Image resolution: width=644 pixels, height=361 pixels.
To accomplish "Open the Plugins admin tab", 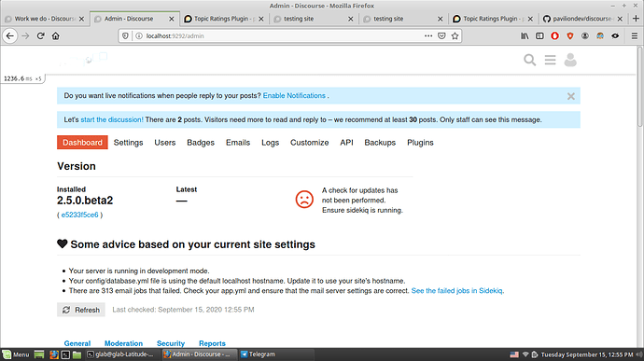I will pyautogui.click(x=420, y=143).
